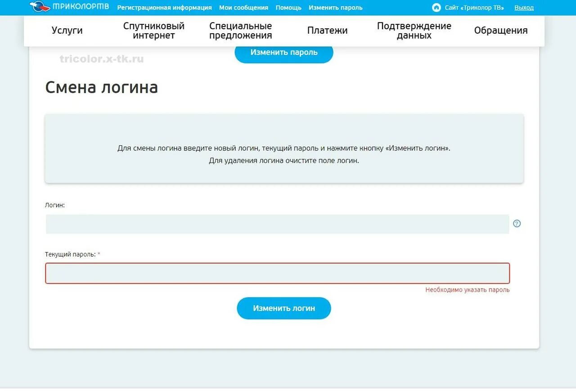The width and height of the screenshot is (576, 392).
Task: Go to Сайт «Триколор ТВ» link
Action: point(474,8)
